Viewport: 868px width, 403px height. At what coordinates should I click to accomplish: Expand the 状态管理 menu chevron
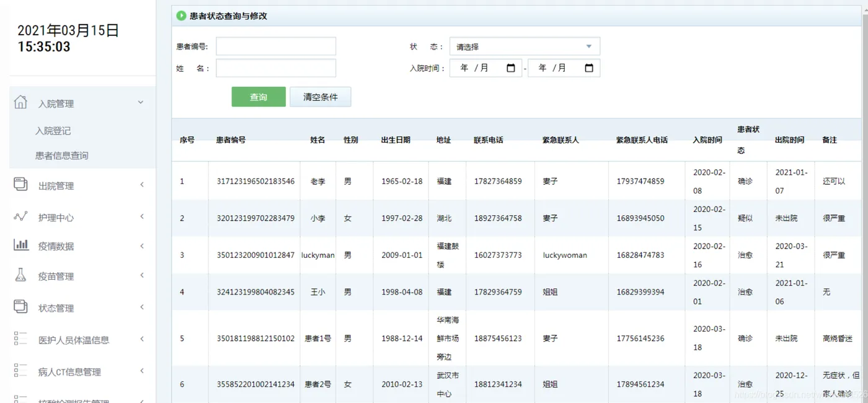[142, 307]
